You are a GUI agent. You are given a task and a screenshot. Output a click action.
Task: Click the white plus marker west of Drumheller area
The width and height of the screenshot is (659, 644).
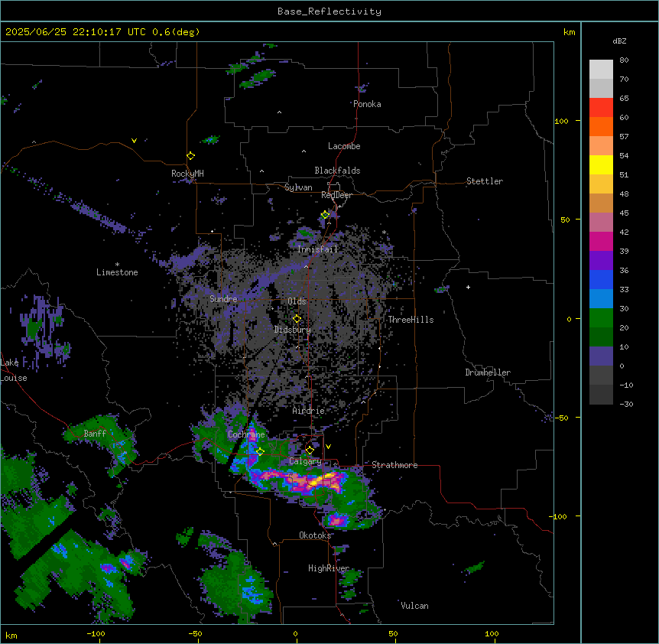(x=468, y=287)
